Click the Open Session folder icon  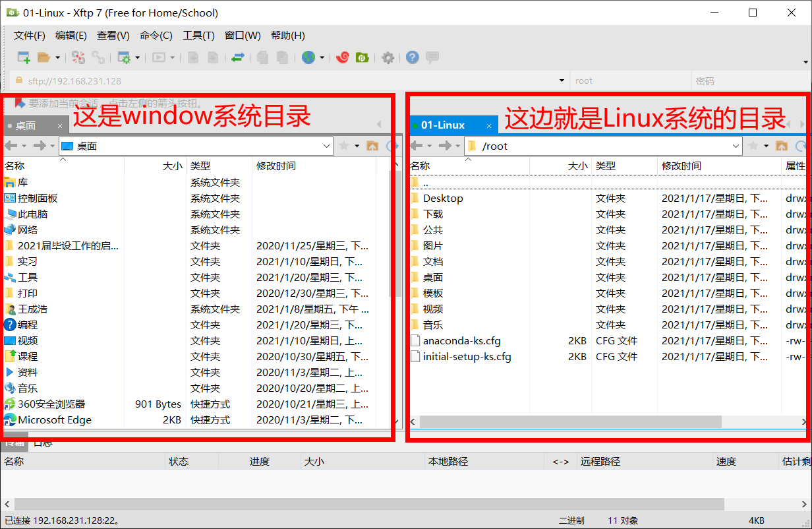[x=43, y=57]
